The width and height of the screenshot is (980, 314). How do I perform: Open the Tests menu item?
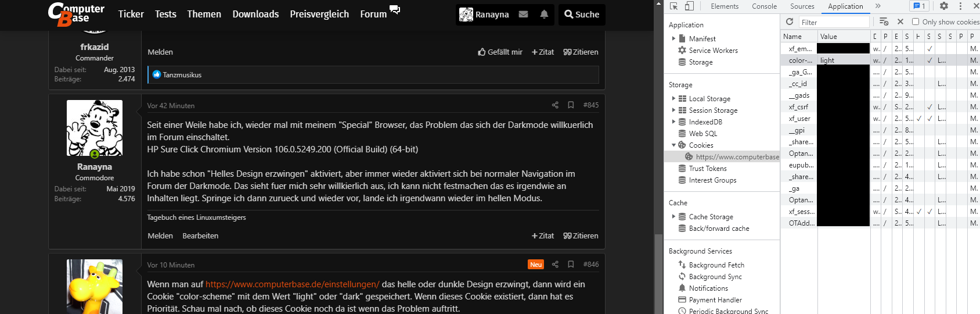(165, 15)
